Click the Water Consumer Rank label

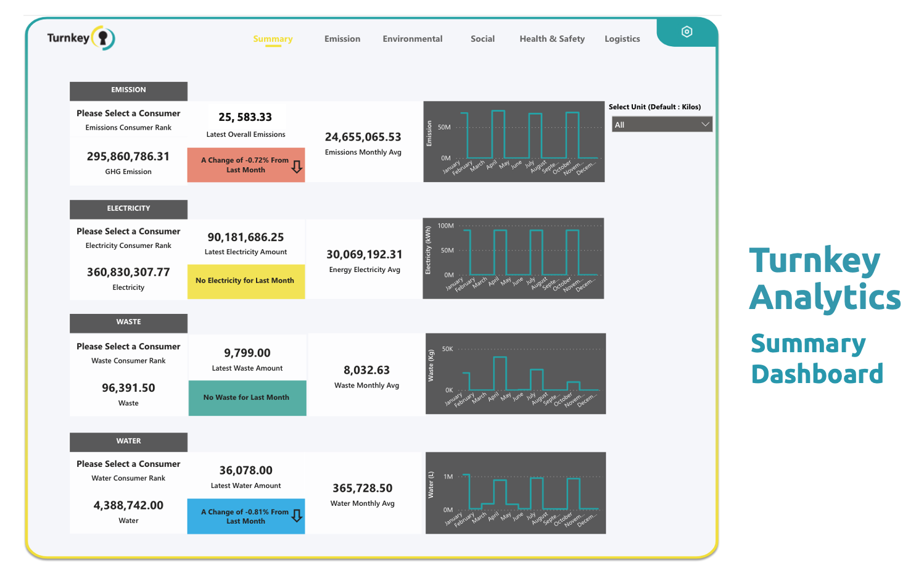click(x=128, y=478)
